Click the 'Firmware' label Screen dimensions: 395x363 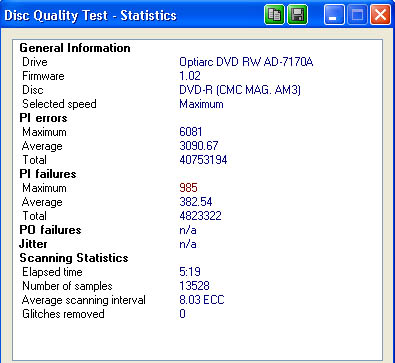43,76
